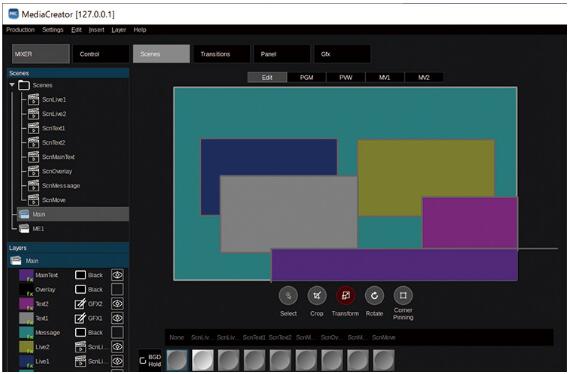Pick the Select tool

click(288, 296)
